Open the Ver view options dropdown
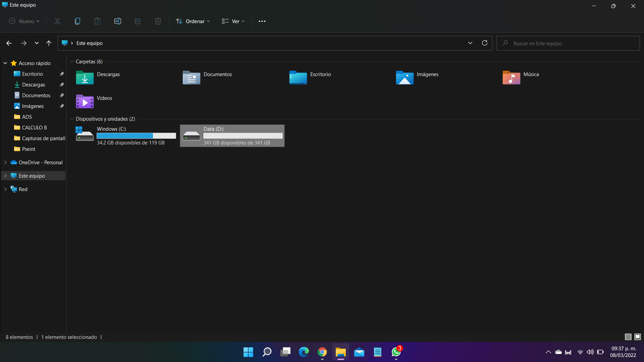644x362 pixels. pyautogui.click(x=233, y=21)
